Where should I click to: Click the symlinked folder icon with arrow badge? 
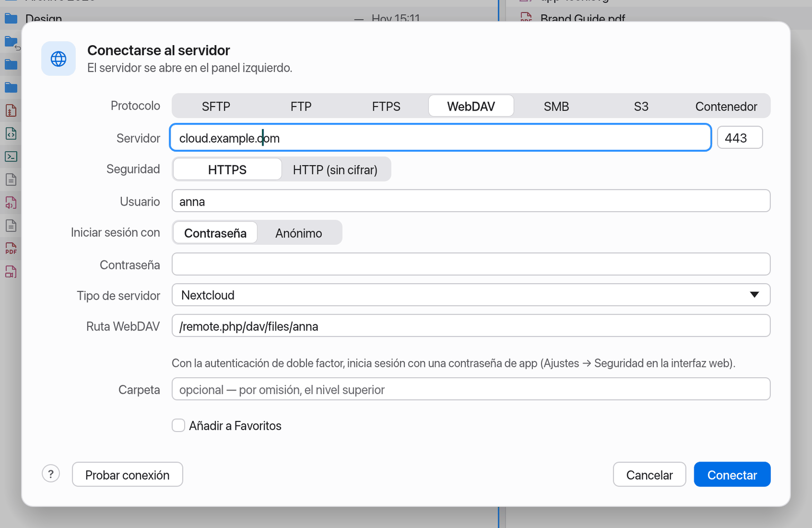[12, 42]
